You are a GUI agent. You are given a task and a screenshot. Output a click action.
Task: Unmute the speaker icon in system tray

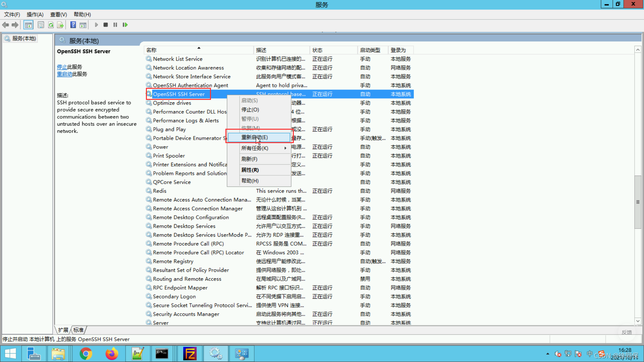(x=558, y=354)
